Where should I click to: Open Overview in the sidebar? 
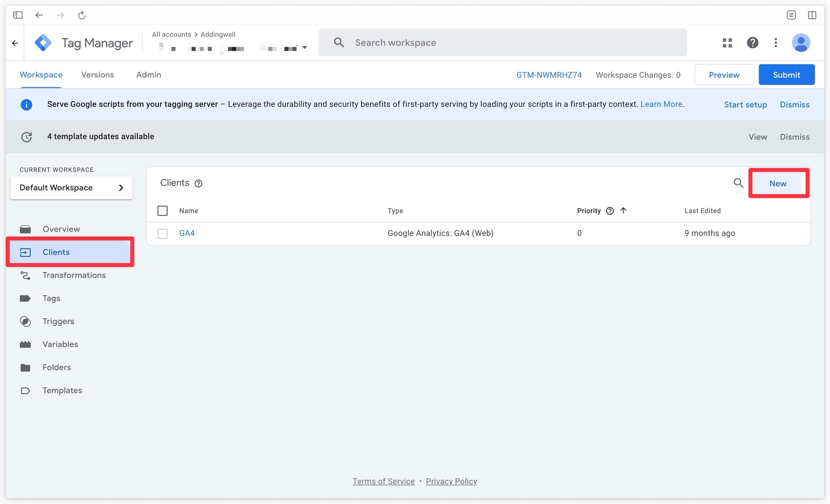coord(61,229)
